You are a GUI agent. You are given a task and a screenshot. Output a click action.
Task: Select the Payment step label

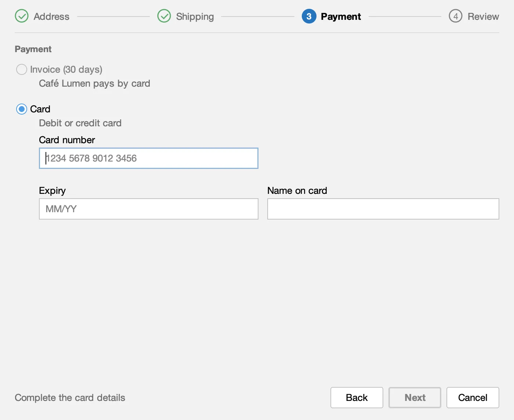click(x=341, y=17)
